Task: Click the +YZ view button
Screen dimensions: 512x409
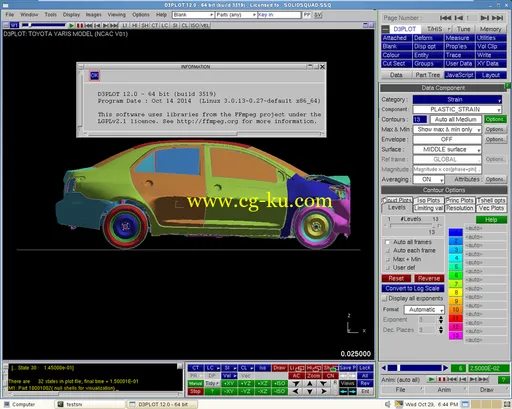Action: click(x=246, y=383)
